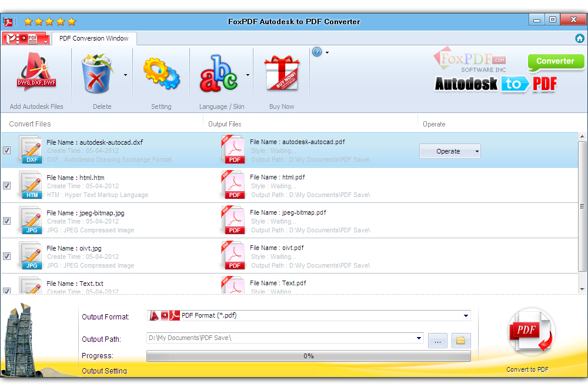Select file name autodesk-autocad.dxf text
Screen dimensions: 588x390
(111, 142)
